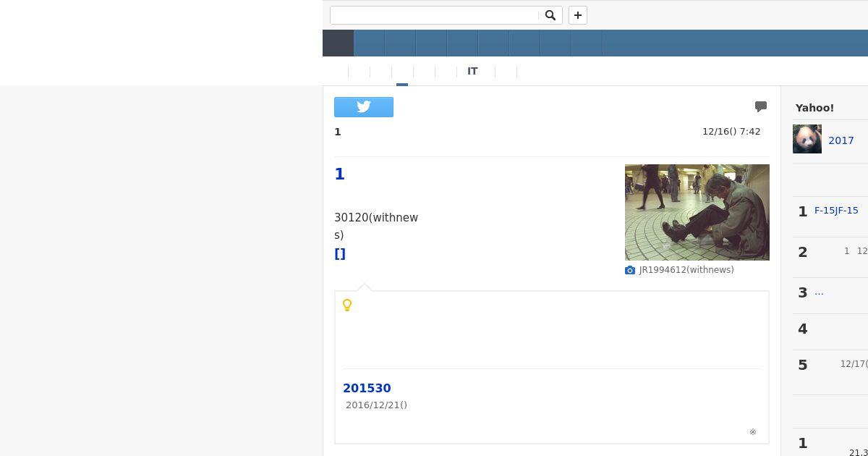Click the camera icon under the photo

[x=630, y=270]
